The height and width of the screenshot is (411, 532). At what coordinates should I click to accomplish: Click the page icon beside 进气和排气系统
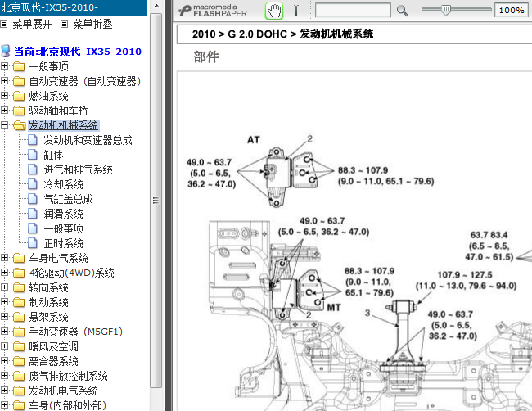(x=32, y=169)
